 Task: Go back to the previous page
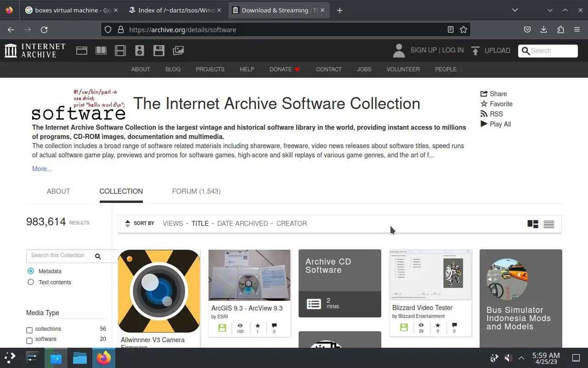(x=11, y=29)
